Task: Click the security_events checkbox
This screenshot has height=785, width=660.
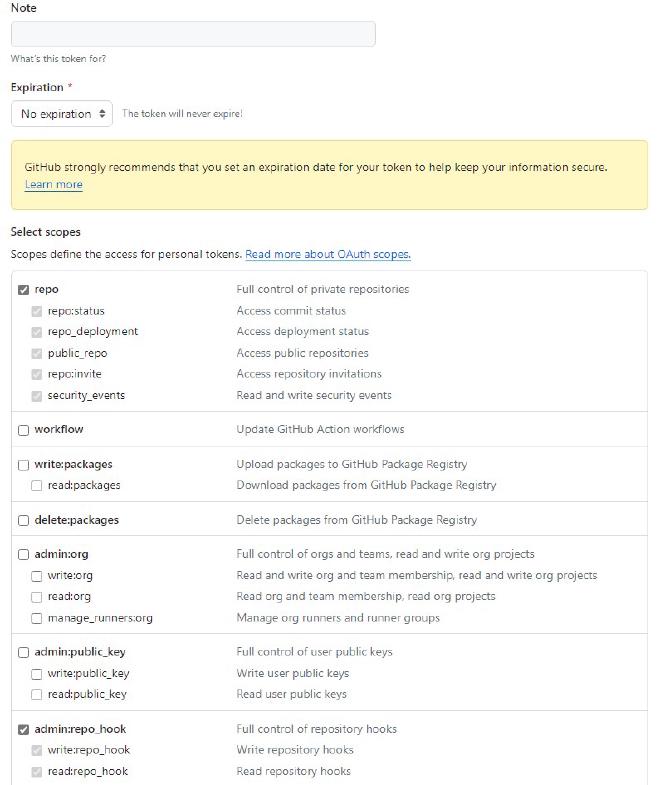Action: (37, 396)
